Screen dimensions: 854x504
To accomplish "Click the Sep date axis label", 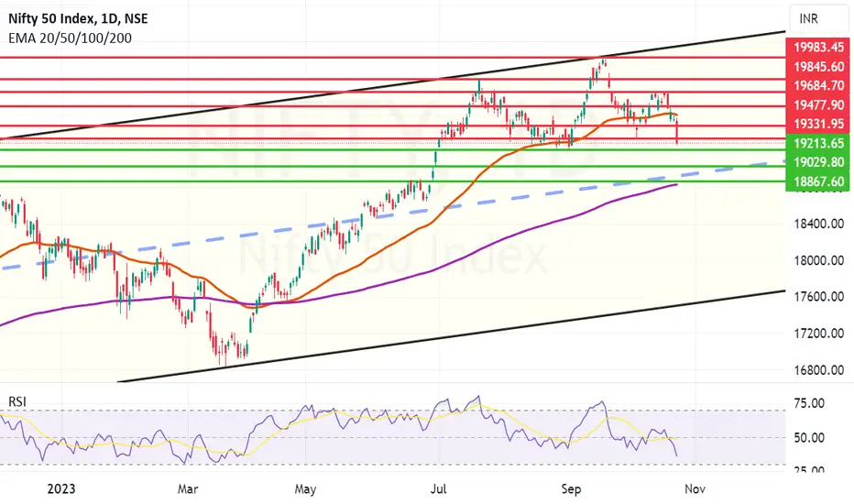I will pyautogui.click(x=571, y=488).
